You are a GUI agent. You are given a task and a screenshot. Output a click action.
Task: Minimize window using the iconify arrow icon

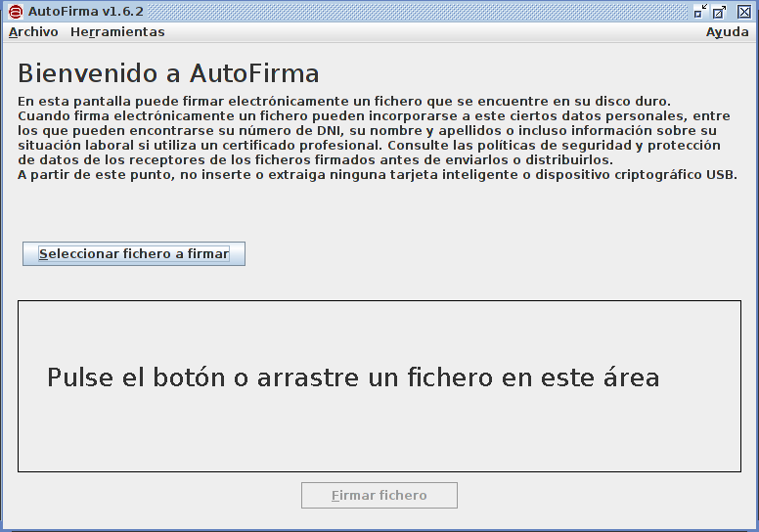pyautogui.click(x=700, y=12)
